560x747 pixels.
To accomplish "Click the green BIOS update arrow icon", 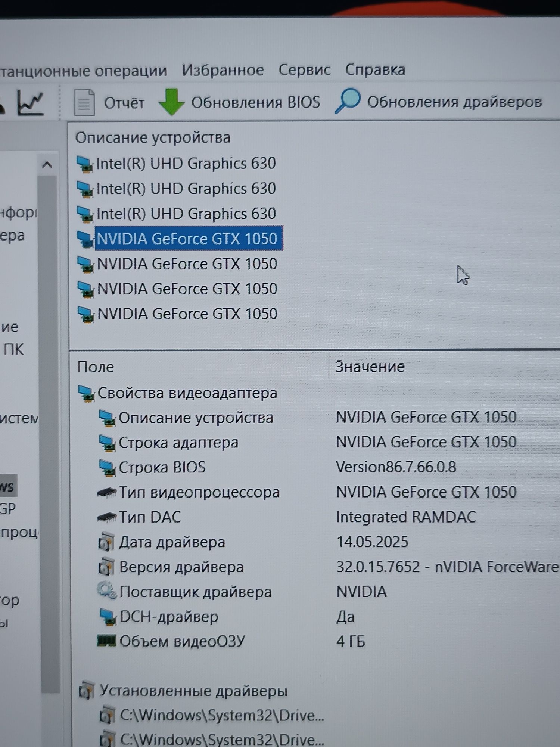I will [x=171, y=102].
